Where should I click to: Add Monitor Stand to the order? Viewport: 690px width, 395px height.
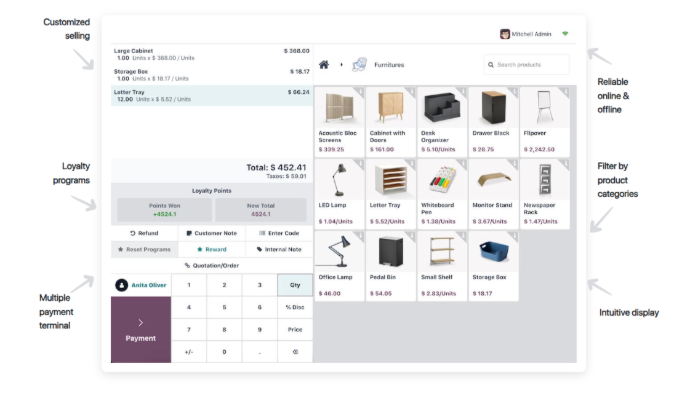click(493, 194)
